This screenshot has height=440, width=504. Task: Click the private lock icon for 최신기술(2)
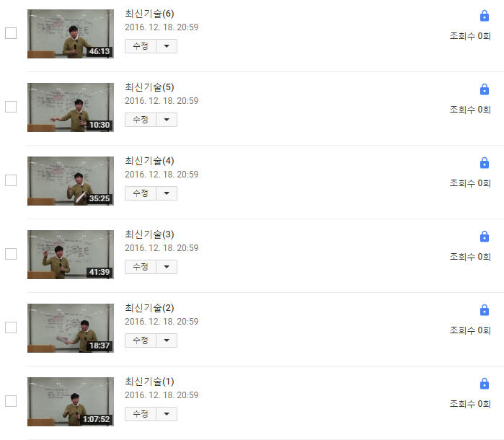tap(484, 309)
